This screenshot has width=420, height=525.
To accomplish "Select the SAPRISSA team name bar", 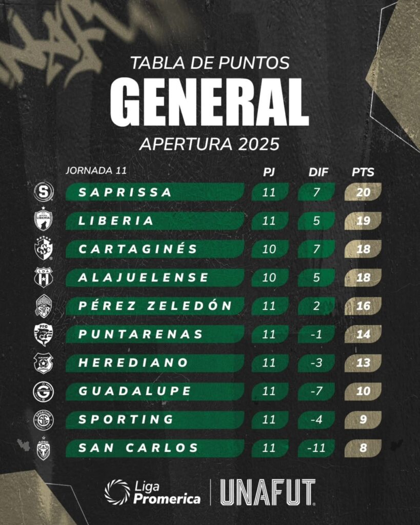I will click(x=154, y=192).
